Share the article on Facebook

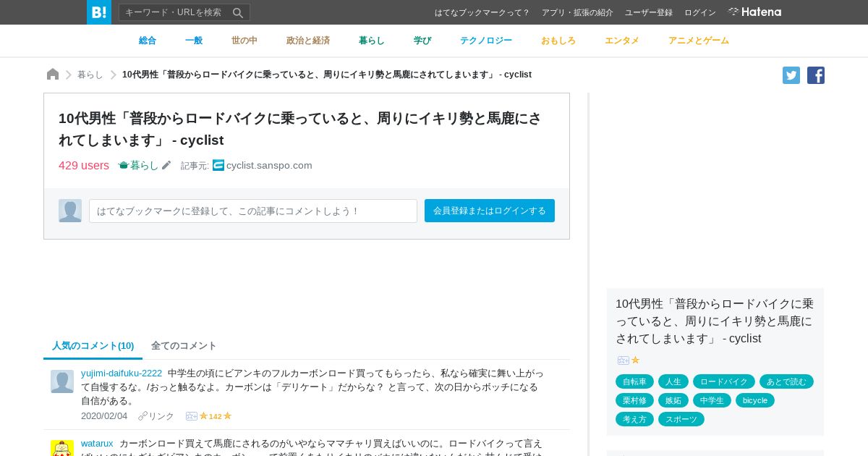[x=816, y=75]
